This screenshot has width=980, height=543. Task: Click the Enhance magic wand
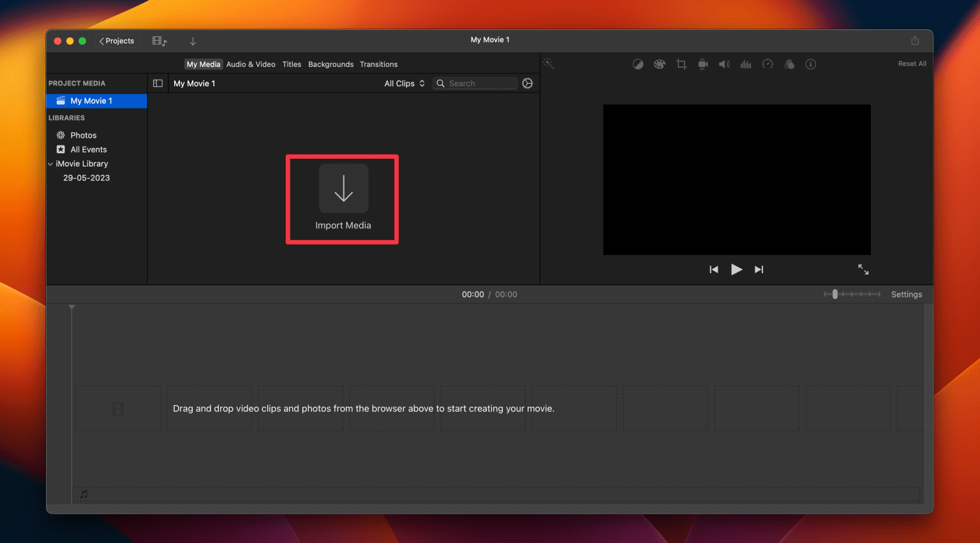pyautogui.click(x=549, y=63)
